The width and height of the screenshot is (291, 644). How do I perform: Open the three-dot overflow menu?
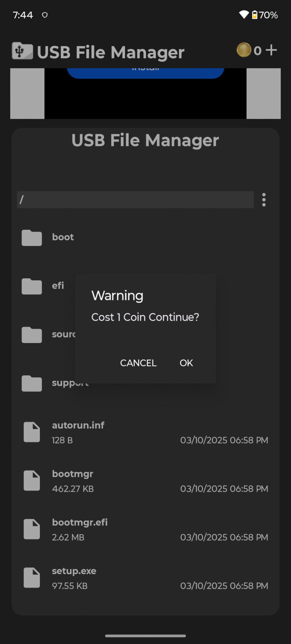[264, 199]
